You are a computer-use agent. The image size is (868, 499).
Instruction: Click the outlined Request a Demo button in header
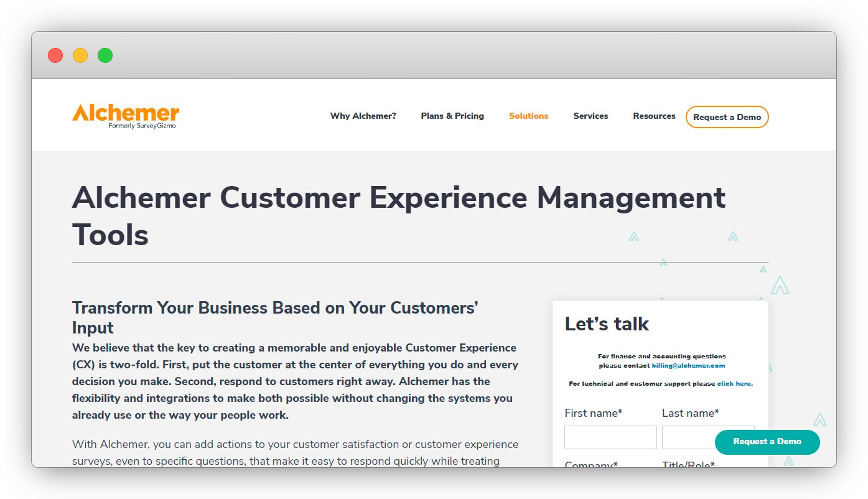[x=727, y=117]
